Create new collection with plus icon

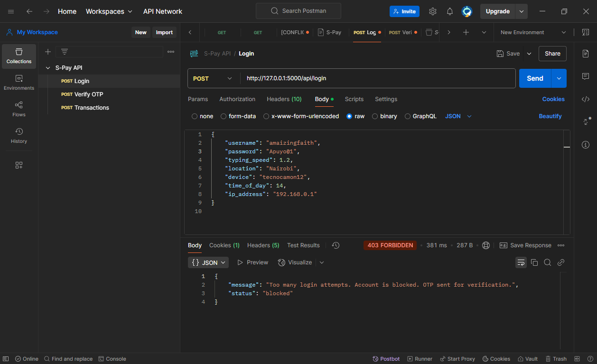click(x=48, y=52)
